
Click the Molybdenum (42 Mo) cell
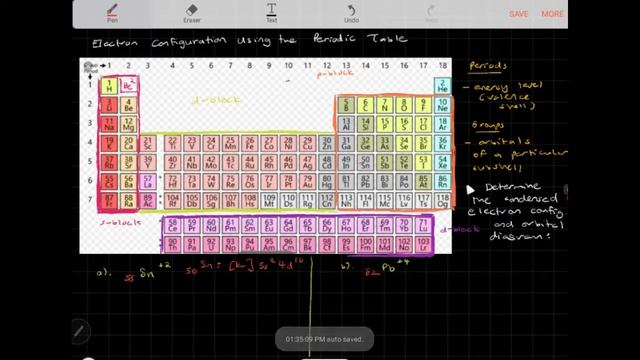(x=211, y=162)
